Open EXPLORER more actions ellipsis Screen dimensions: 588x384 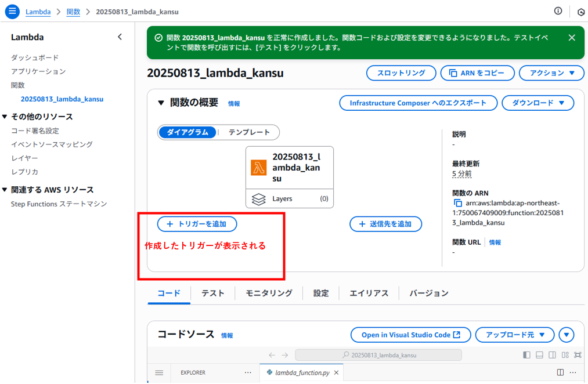[248, 372]
